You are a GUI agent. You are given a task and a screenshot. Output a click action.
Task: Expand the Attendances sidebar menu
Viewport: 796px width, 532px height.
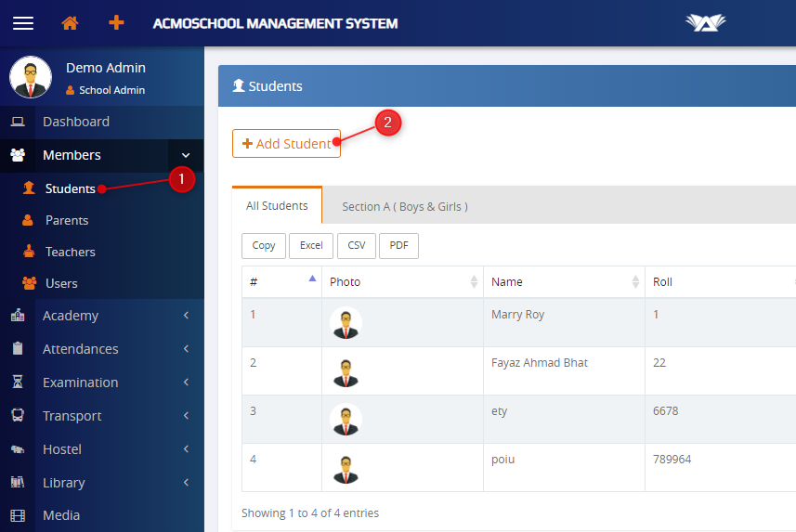102,349
